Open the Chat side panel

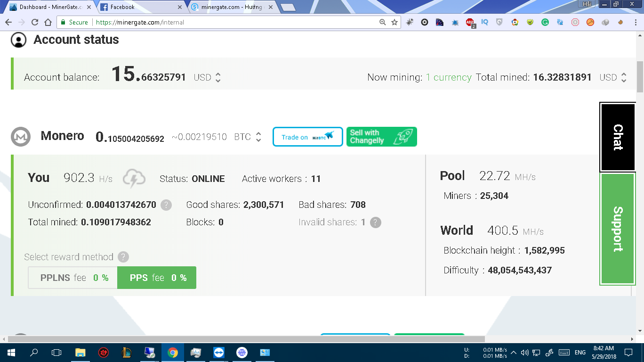coord(618,137)
